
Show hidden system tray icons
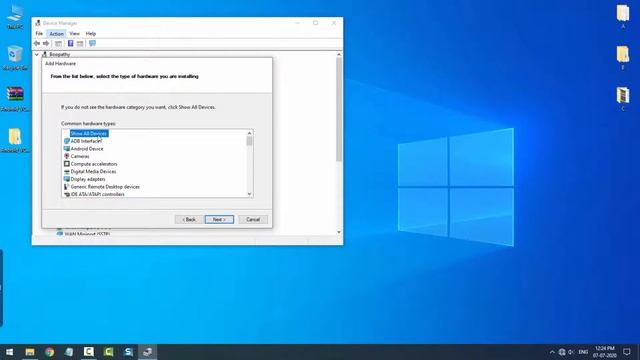[552, 352]
